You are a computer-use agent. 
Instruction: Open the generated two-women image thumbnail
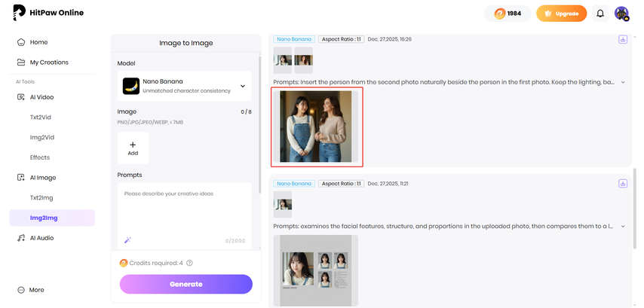(x=315, y=127)
